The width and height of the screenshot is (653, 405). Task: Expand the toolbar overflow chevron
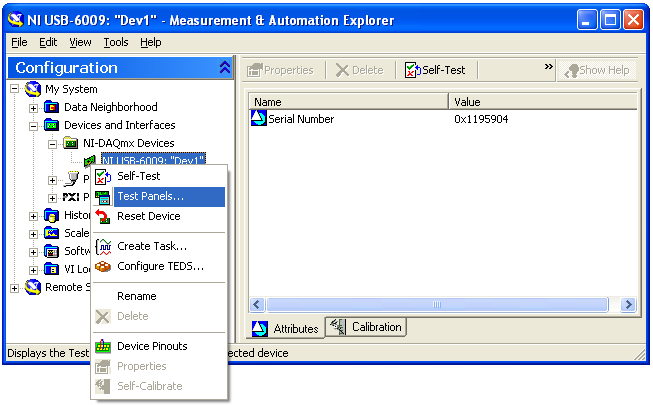(x=548, y=67)
